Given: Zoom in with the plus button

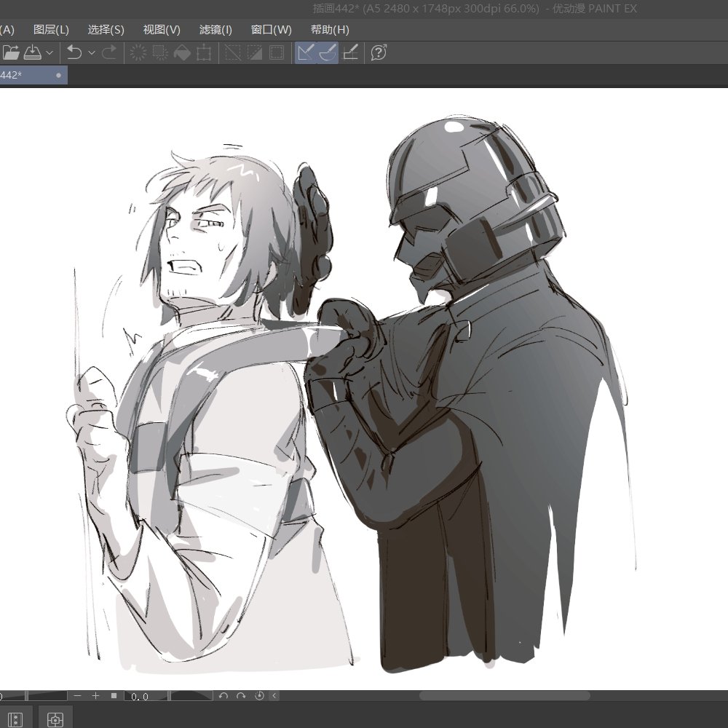Looking at the screenshot, I should pos(95,695).
